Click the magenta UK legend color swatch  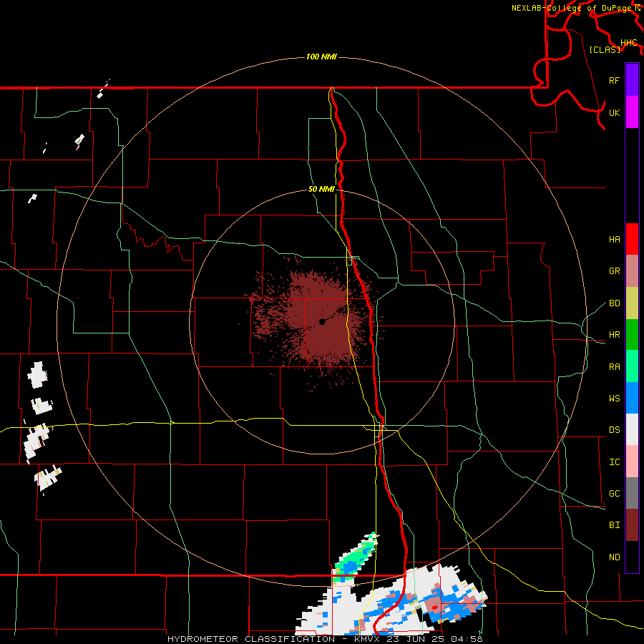click(632, 112)
